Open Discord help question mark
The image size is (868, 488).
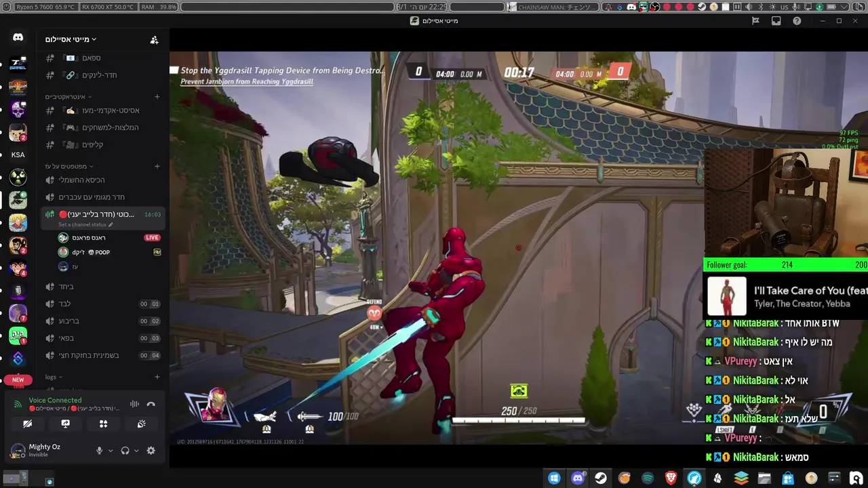pyautogui.click(x=797, y=21)
